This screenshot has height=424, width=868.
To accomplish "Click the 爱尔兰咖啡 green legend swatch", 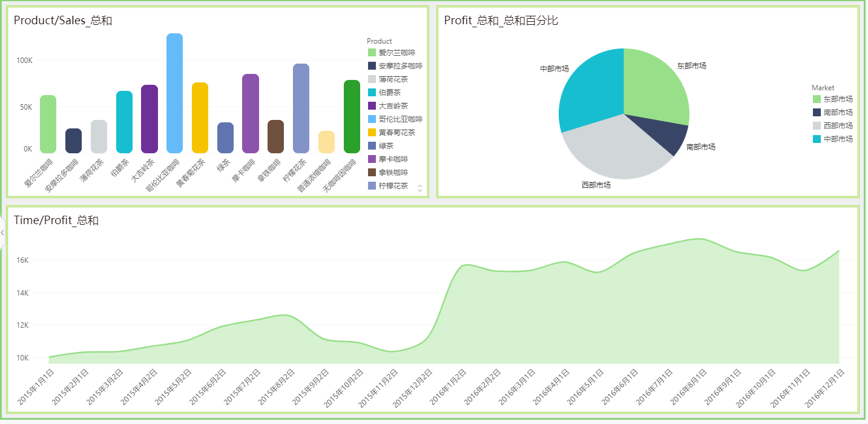I will point(372,53).
